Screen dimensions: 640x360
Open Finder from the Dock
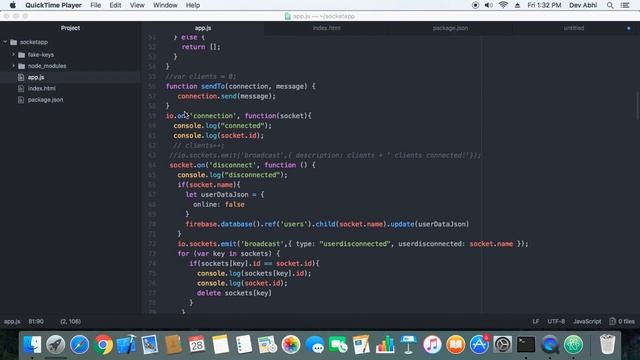(x=32, y=345)
